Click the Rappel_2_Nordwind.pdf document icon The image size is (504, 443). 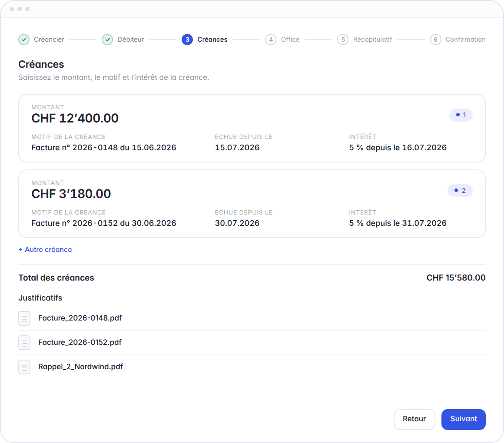tap(24, 367)
